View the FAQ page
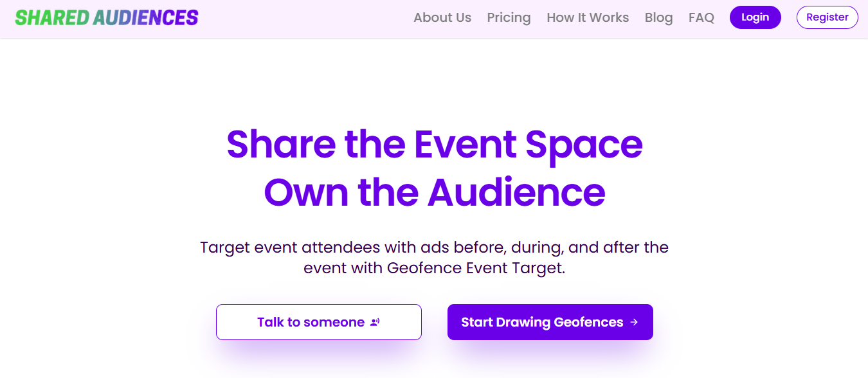 701,17
